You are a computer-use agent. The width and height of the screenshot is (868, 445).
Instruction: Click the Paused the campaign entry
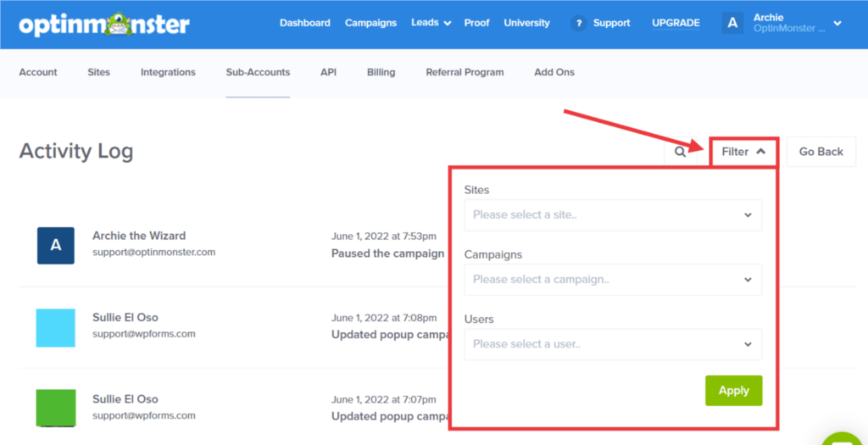pos(388,253)
